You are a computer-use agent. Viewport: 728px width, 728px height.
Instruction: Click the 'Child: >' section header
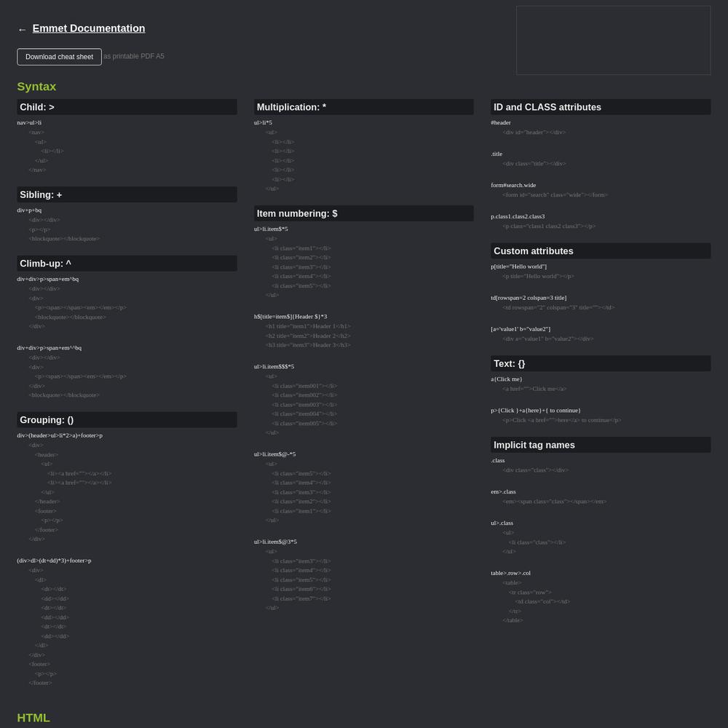tap(127, 107)
